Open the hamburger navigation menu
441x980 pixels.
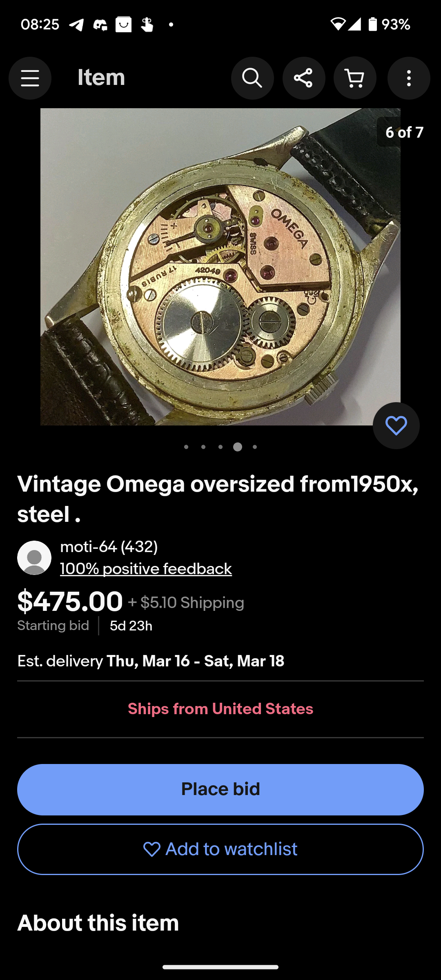pyautogui.click(x=30, y=78)
